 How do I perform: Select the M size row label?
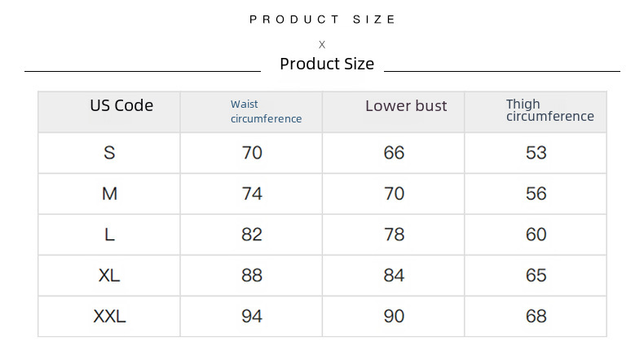(x=109, y=193)
